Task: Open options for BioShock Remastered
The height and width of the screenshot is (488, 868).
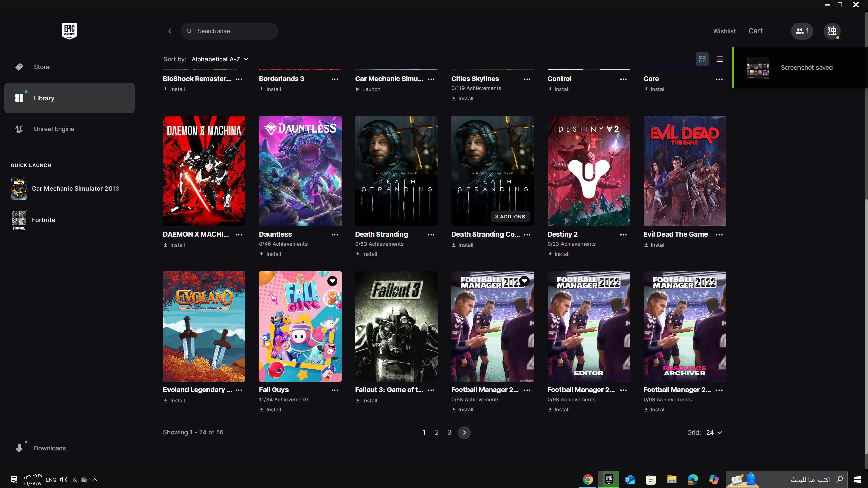Action: [239, 79]
